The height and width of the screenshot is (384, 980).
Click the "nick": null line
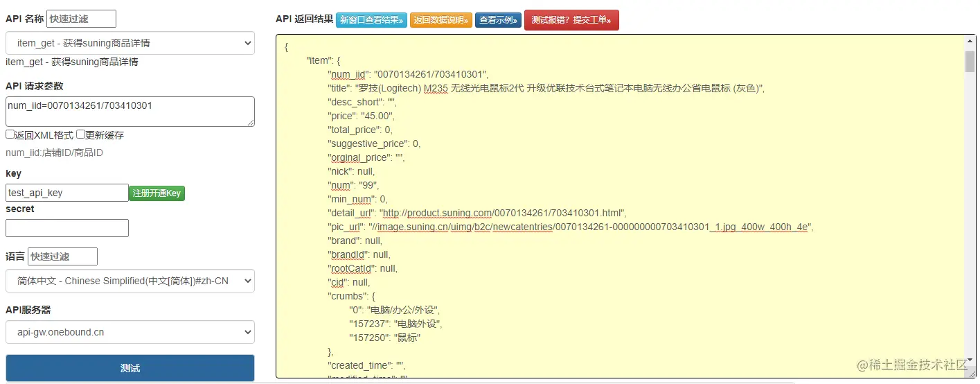tap(351, 171)
